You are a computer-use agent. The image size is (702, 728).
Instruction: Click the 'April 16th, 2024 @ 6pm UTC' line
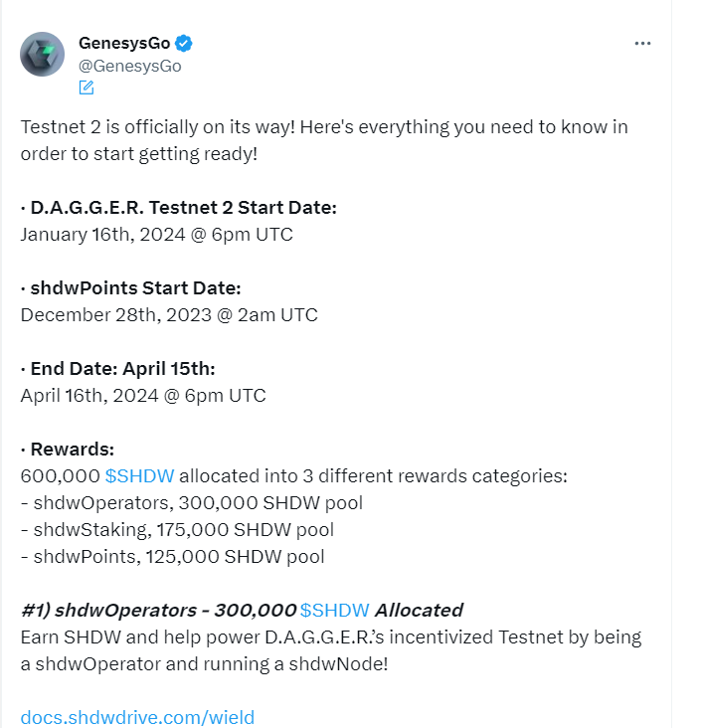pos(143,396)
